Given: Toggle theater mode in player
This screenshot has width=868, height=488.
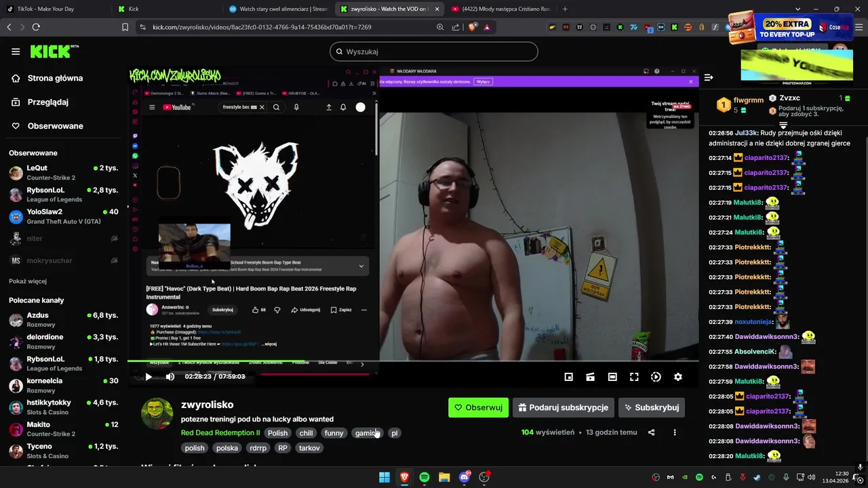Looking at the screenshot, I should point(612,377).
